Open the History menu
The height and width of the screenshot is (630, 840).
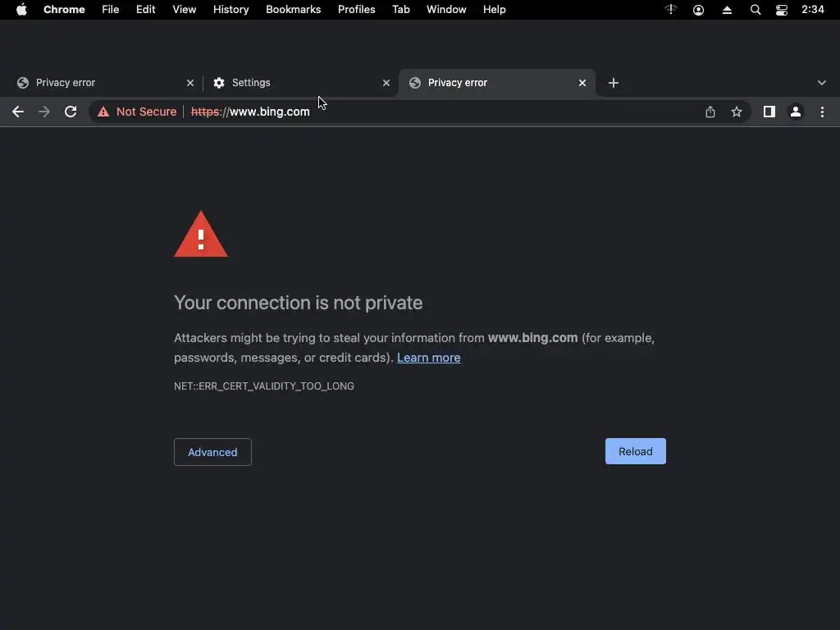coord(231,10)
